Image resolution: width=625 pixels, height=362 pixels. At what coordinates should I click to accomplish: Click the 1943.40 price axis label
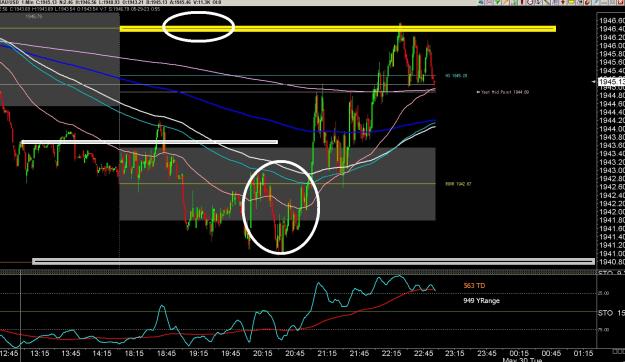(x=612, y=153)
